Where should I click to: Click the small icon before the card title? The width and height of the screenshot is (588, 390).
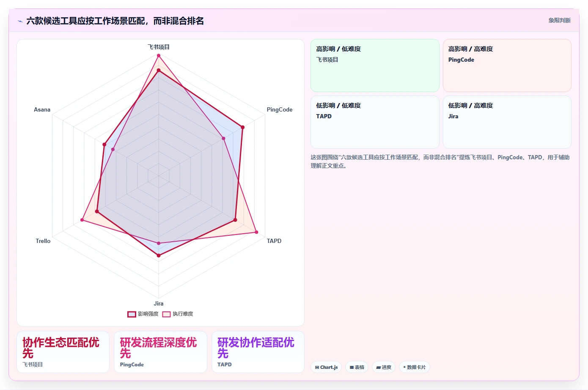coord(20,21)
